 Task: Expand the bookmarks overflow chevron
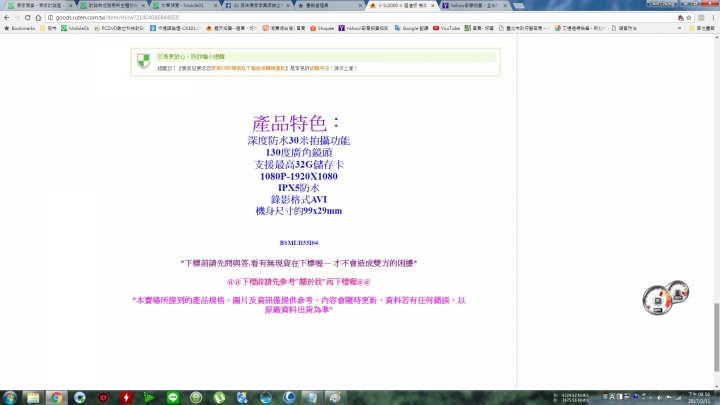pos(680,28)
